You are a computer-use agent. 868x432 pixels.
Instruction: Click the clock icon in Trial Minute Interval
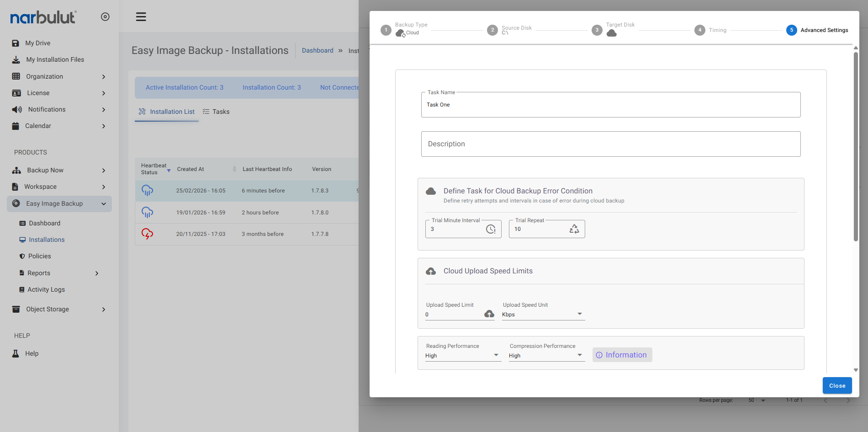click(x=491, y=229)
